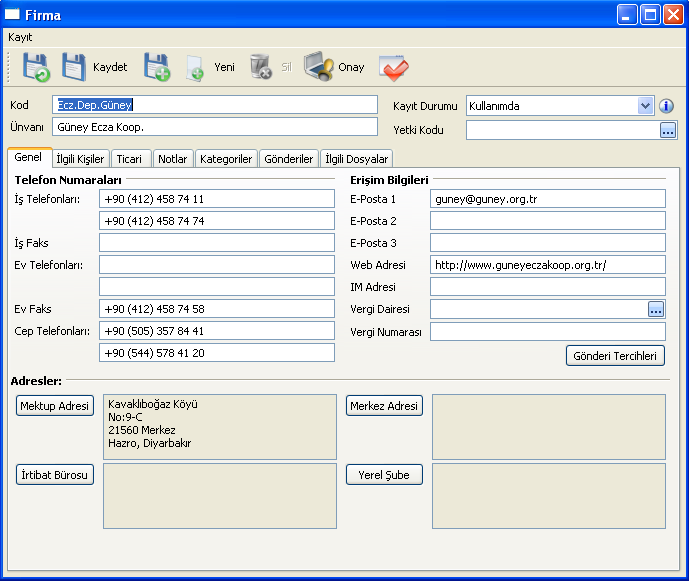Click the second empty Ev Telefonları field
689x581 pixels.
[x=217, y=287]
